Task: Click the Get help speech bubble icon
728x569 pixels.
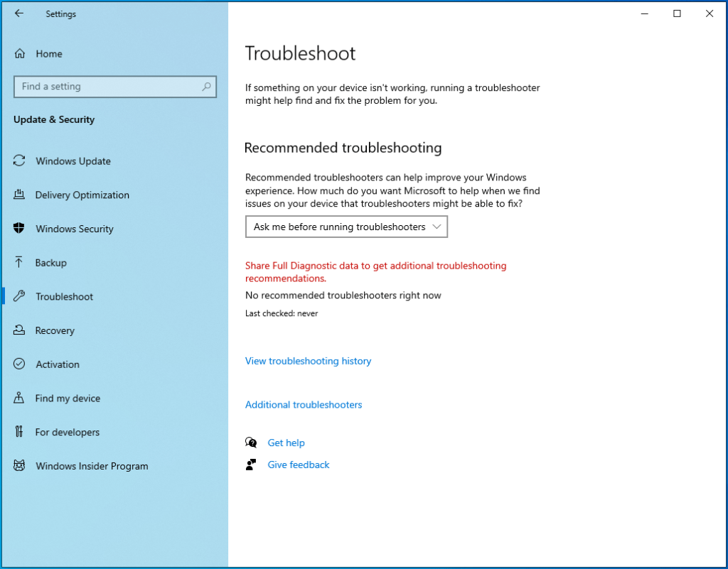Action: point(252,442)
